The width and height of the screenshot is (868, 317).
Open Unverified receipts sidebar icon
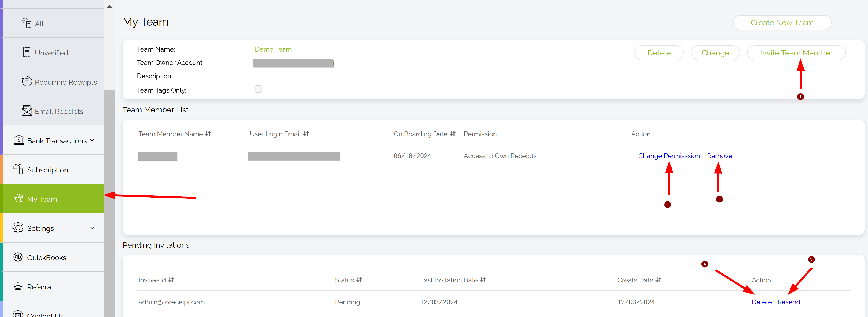coord(27,52)
